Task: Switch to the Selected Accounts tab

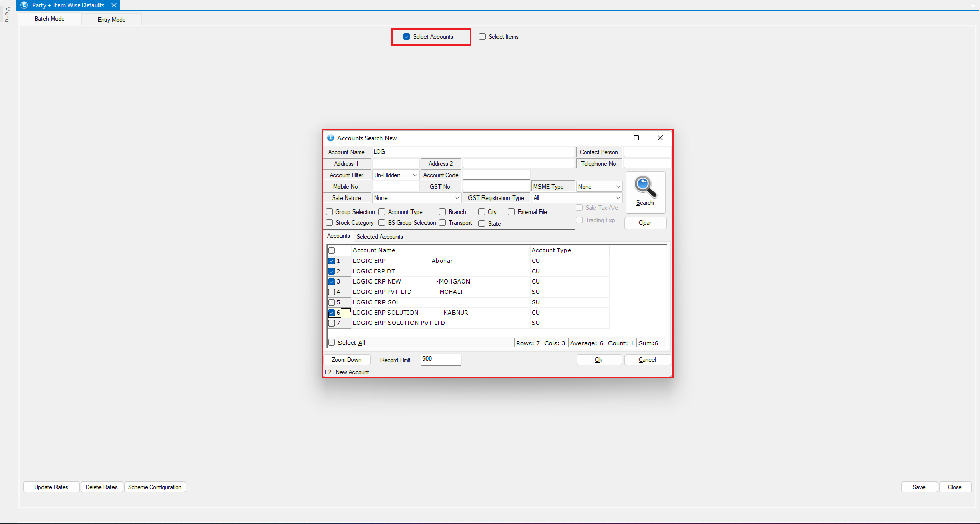Action: pos(379,237)
